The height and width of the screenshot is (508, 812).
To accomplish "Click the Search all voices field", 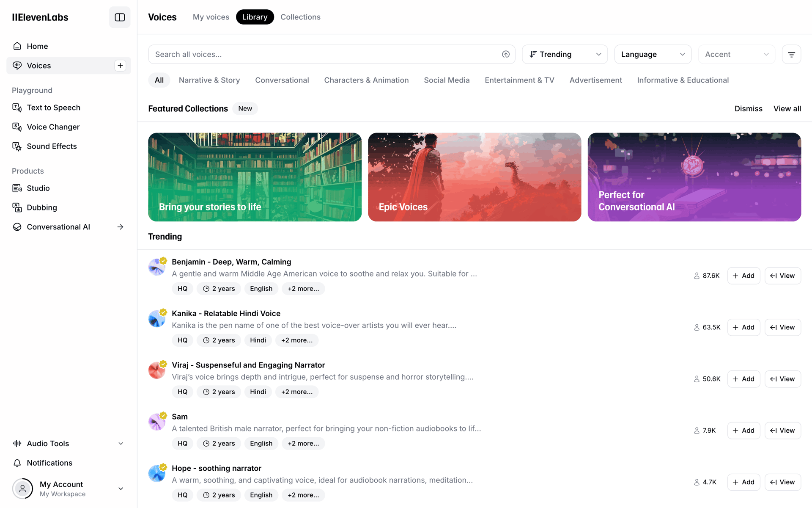I will pos(332,54).
